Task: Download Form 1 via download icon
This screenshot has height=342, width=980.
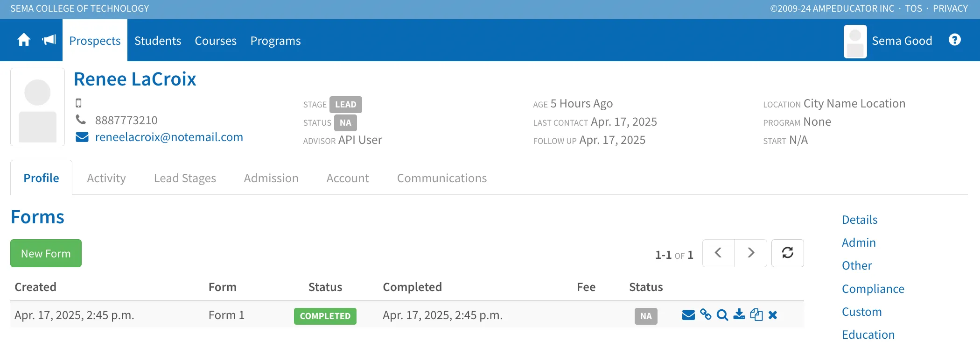Action: 739,314
